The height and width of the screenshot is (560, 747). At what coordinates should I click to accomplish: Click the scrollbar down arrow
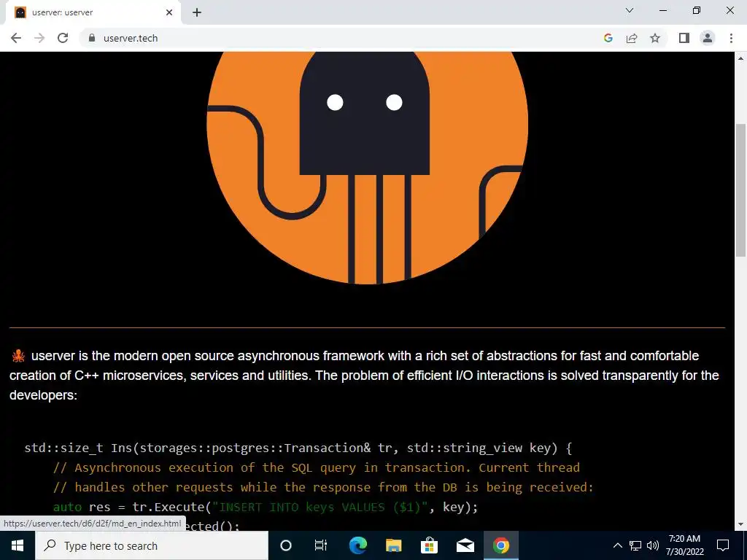point(740,524)
